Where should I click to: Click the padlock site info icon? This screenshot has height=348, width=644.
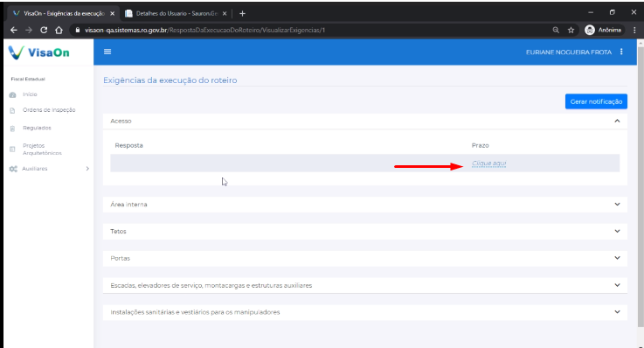(x=77, y=30)
